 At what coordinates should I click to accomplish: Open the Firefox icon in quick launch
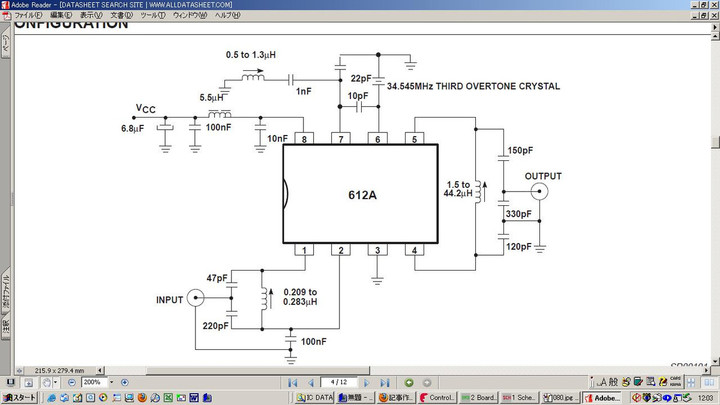click(141, 398)
